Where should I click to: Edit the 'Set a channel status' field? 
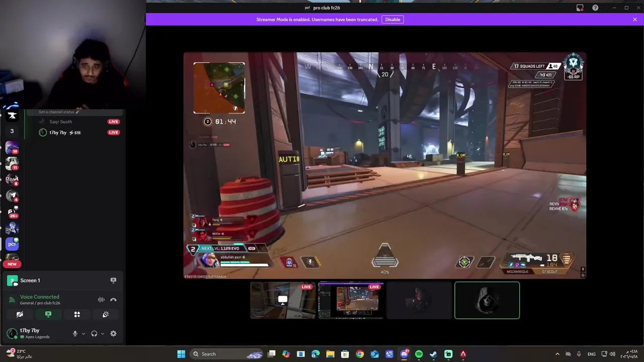click(59, 112)
